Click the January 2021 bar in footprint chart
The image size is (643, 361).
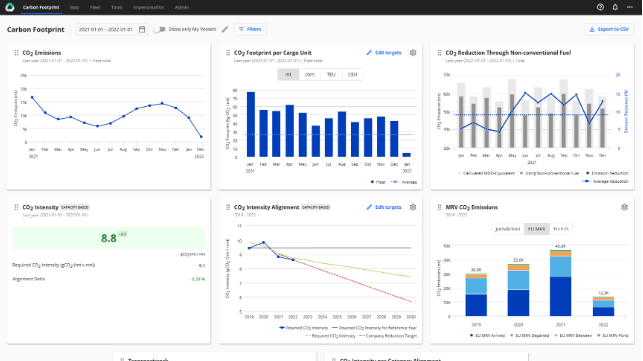pos(251,124)
